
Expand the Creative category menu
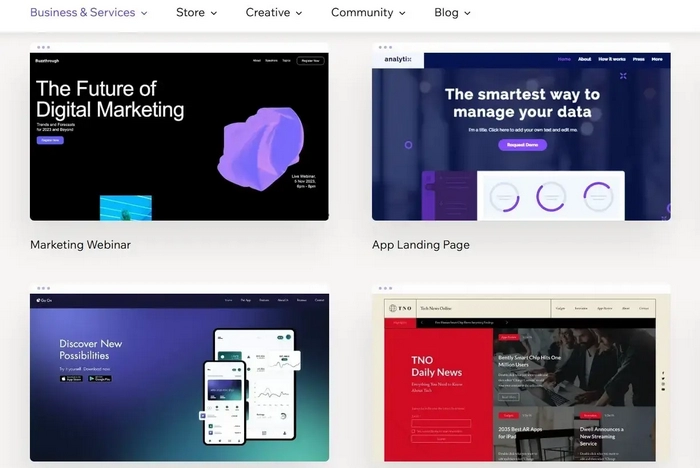(274, 13)
